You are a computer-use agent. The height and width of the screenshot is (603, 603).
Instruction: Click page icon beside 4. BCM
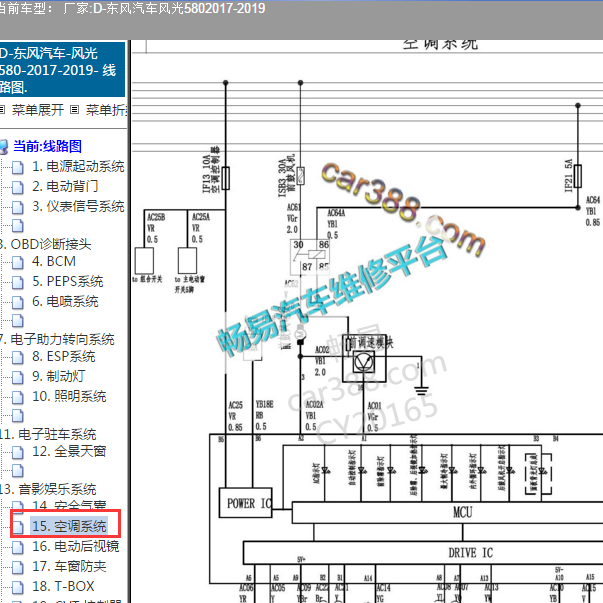[17, 263]
